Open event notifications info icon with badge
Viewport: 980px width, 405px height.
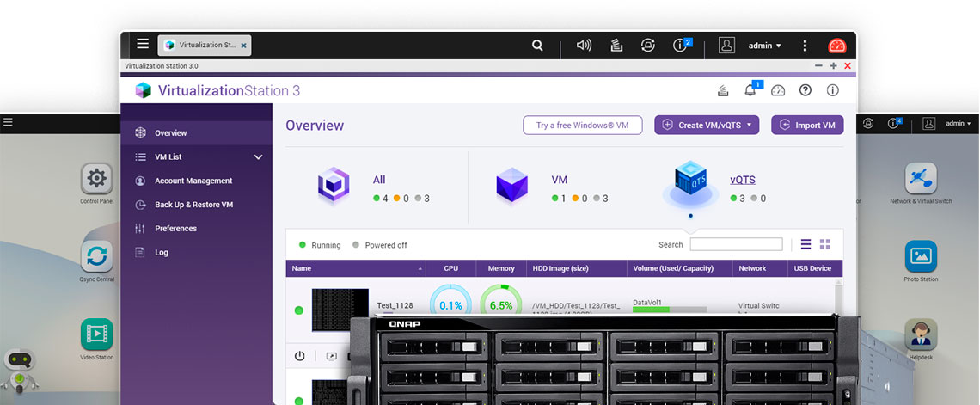[x=681, y=45]
